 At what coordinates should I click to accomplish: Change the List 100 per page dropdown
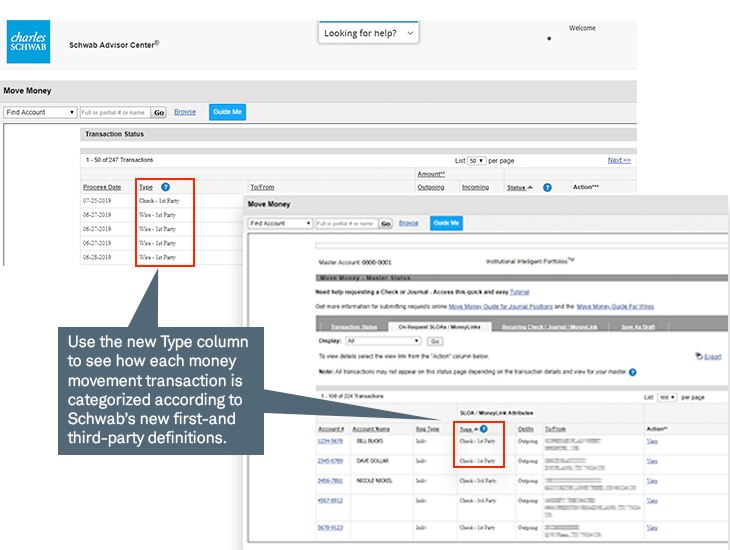click(x=667, y=397)
